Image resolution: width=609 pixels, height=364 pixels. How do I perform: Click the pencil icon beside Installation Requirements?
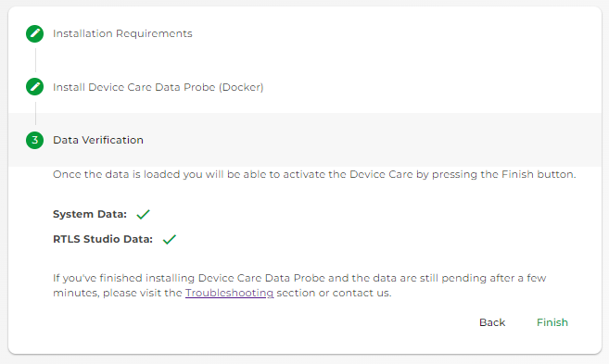click(34, 33)
